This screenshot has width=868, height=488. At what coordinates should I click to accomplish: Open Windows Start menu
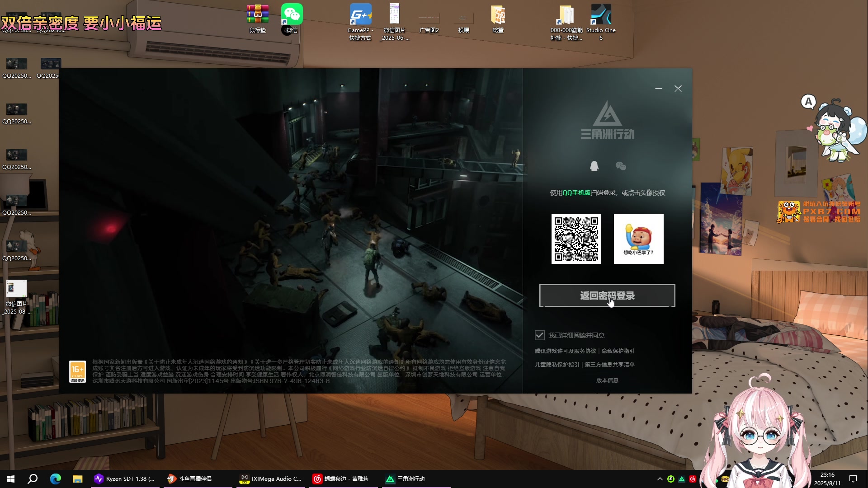point(11,479)
